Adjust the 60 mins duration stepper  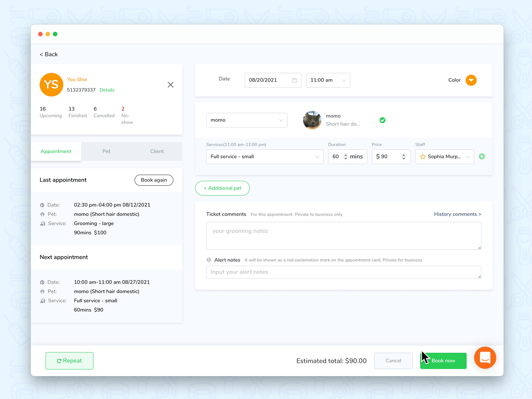click(346, 157)
